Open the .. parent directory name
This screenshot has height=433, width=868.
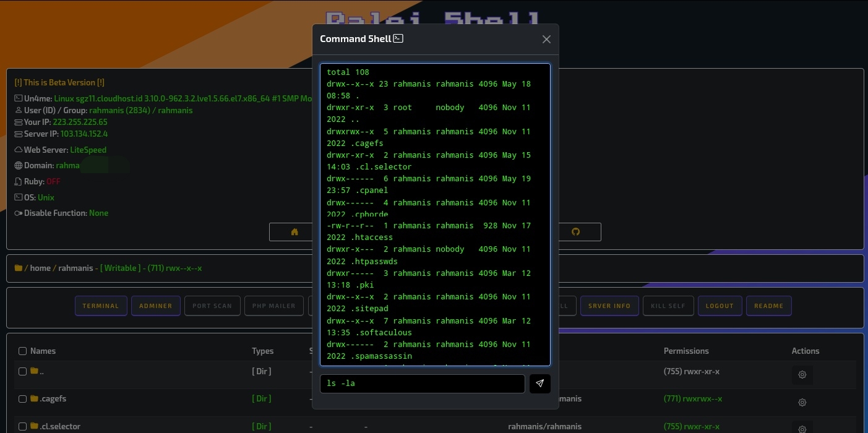[x=43, y=372]
